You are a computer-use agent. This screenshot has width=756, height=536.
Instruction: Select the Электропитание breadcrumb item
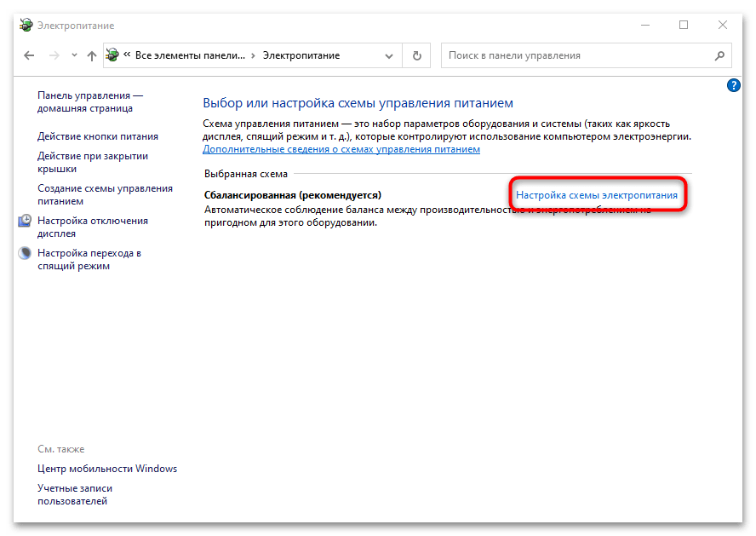pos(301,55)
